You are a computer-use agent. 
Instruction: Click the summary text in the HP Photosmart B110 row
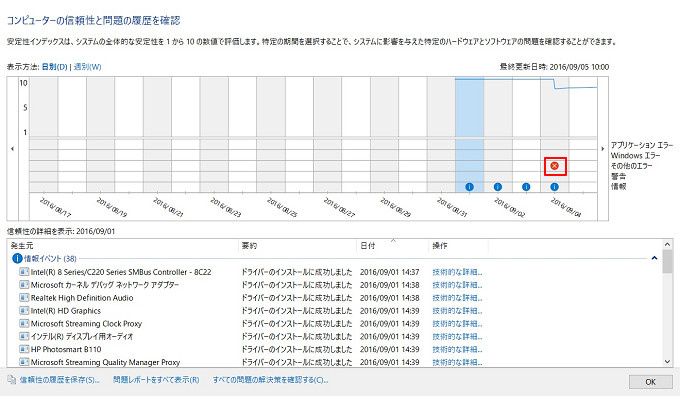click(x=297, y=349)
